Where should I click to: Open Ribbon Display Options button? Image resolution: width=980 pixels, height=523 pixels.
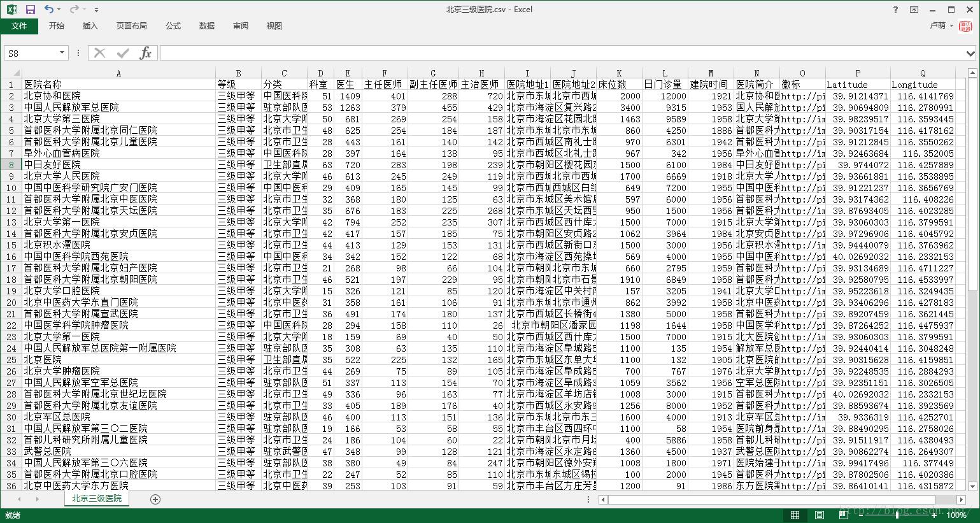click(x=914, y=10)
